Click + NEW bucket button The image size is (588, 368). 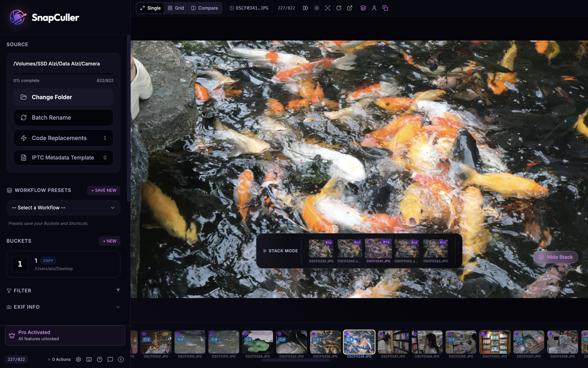110,241
